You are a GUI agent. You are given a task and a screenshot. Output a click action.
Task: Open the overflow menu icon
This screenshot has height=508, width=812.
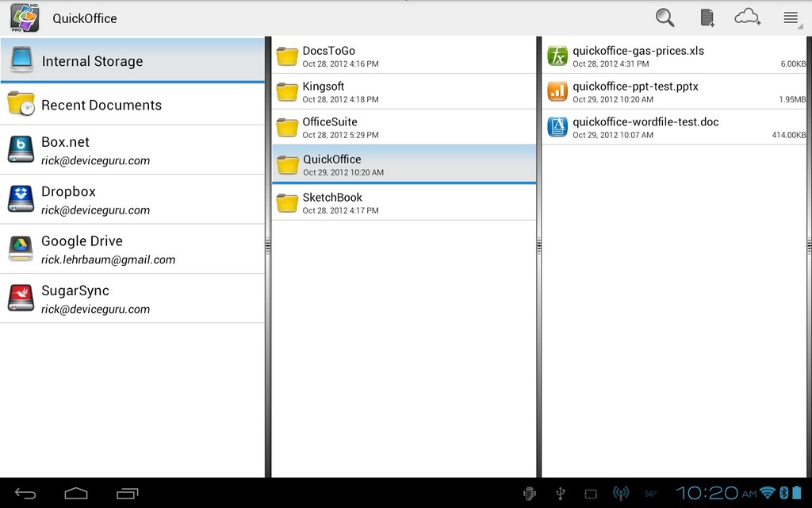791,18
